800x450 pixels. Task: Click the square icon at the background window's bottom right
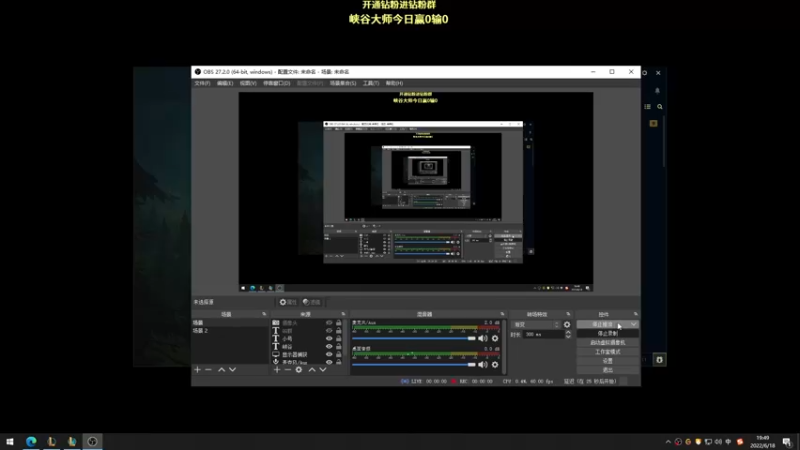coord(659,360)
